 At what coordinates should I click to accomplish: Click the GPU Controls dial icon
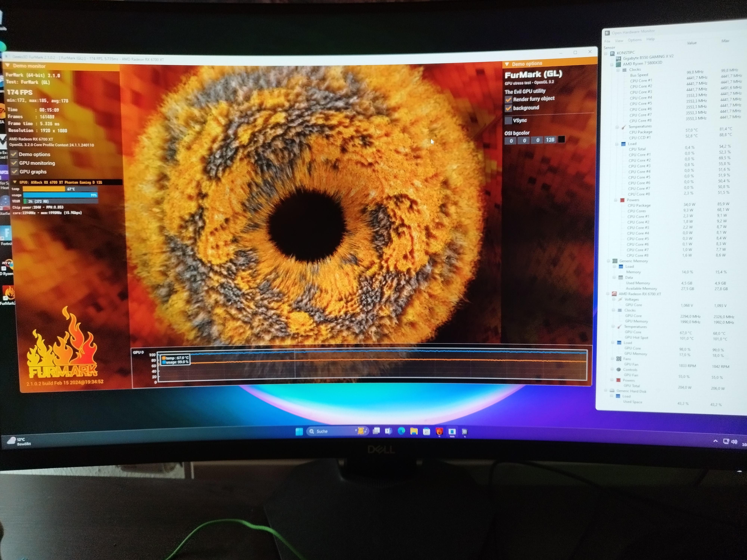click(x=618, y=370)
